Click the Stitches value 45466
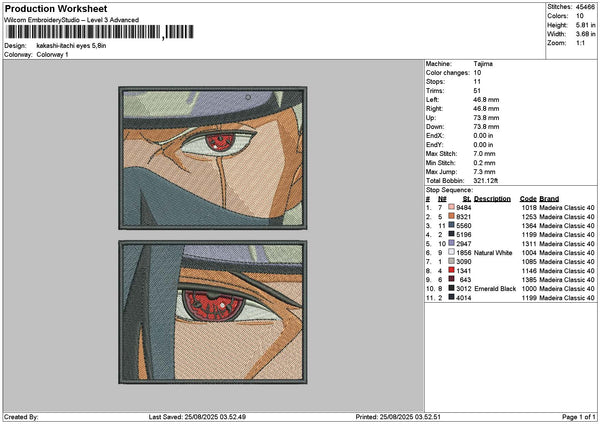This screenshot has height=424, width=600. point(585,7)
